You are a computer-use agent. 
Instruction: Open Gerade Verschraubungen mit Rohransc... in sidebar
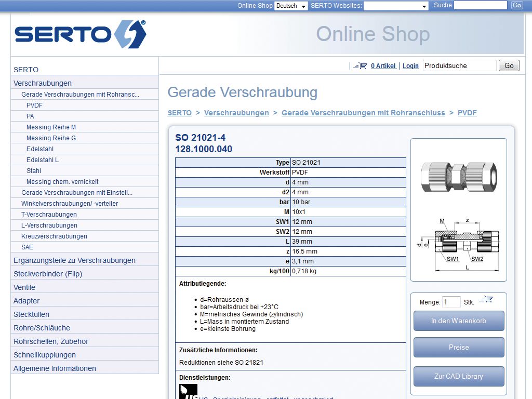[80, 95]
